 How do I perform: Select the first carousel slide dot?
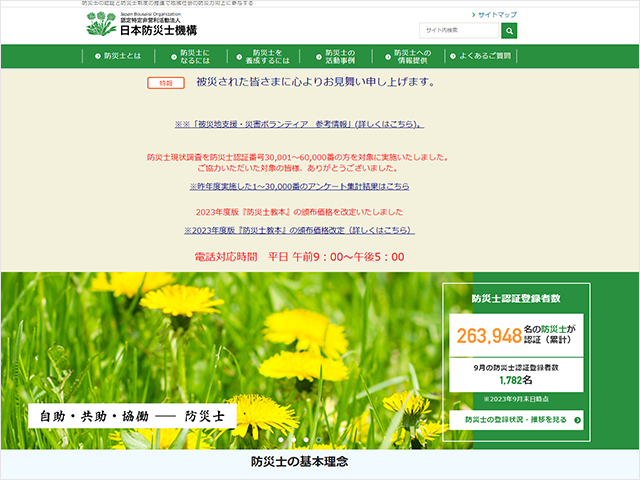281,440
